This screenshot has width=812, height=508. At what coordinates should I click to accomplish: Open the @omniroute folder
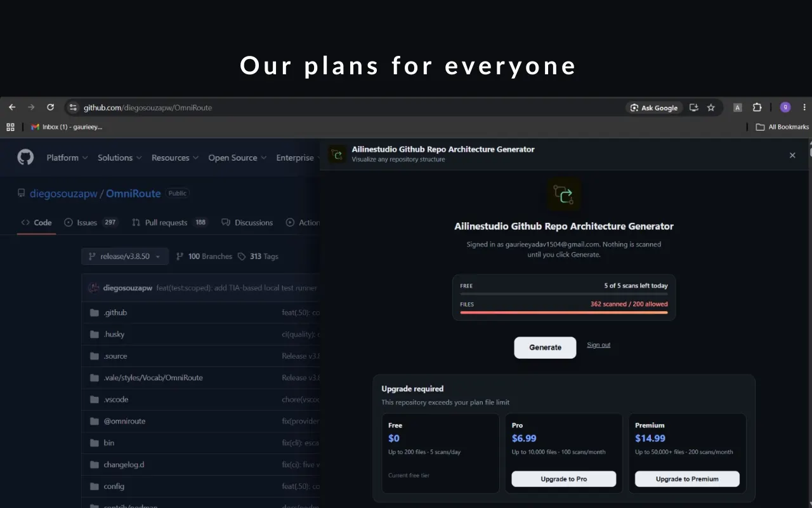click(x=125, y=421)
